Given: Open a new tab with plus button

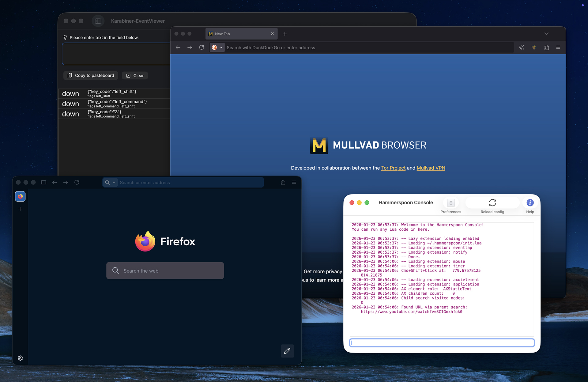Looking at the screenshot, I should click(285, 34).
